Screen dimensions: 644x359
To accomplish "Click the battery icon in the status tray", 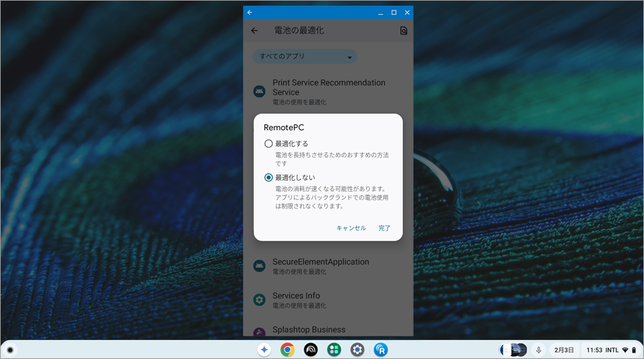I will point(633,350).
